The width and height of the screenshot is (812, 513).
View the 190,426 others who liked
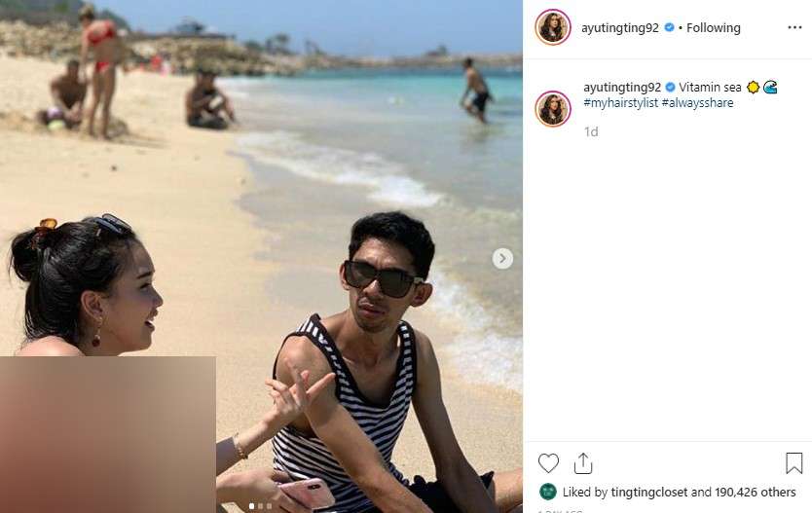756,493
